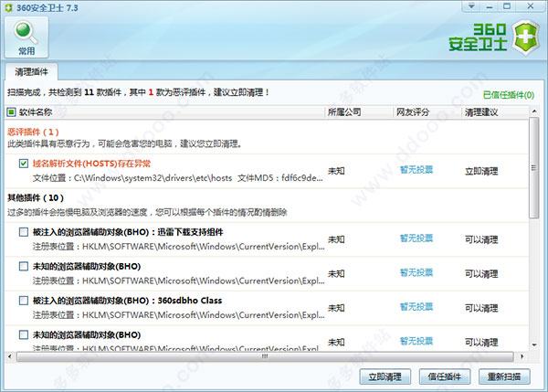
Task: Check the 360sdbho Class BHO checkbox
Action: [x=24, y=301]
